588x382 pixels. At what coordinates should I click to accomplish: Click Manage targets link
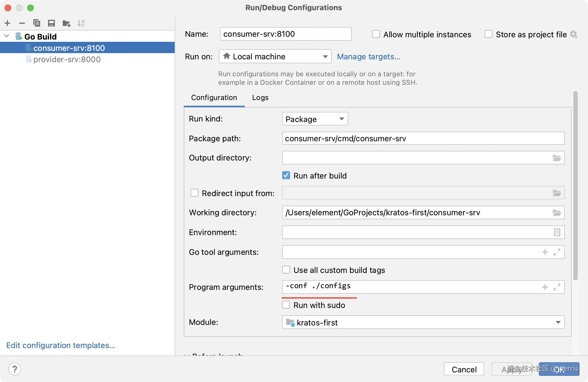tap(368, 57)
